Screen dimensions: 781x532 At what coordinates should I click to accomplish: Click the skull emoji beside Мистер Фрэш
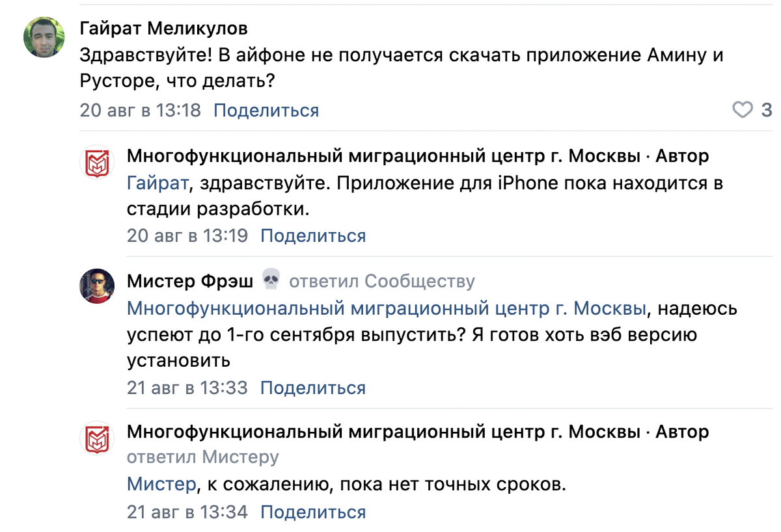[271, 281]
